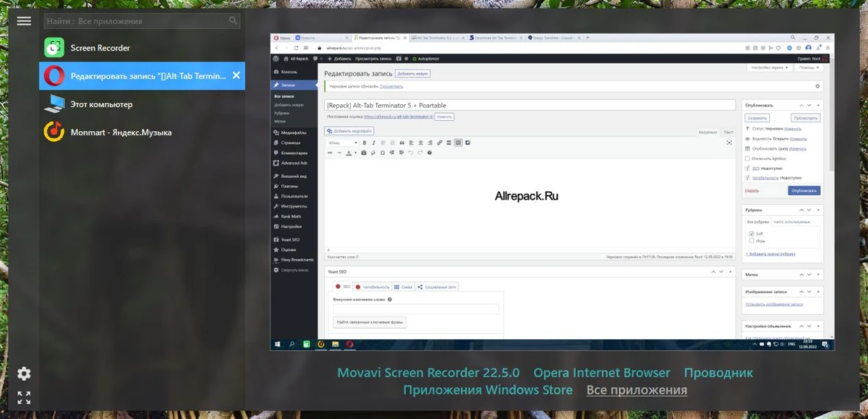This screenshot has height=419, width=868.
Task: Click the blockquote icon in the previewed editor
Action: tap(402, 143)
